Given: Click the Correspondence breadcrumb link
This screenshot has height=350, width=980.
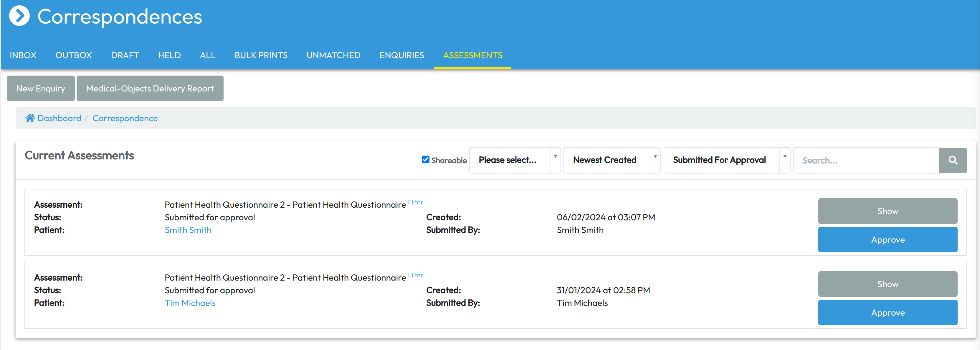Looking at the screenshot, I should click(x=125, y=118).
